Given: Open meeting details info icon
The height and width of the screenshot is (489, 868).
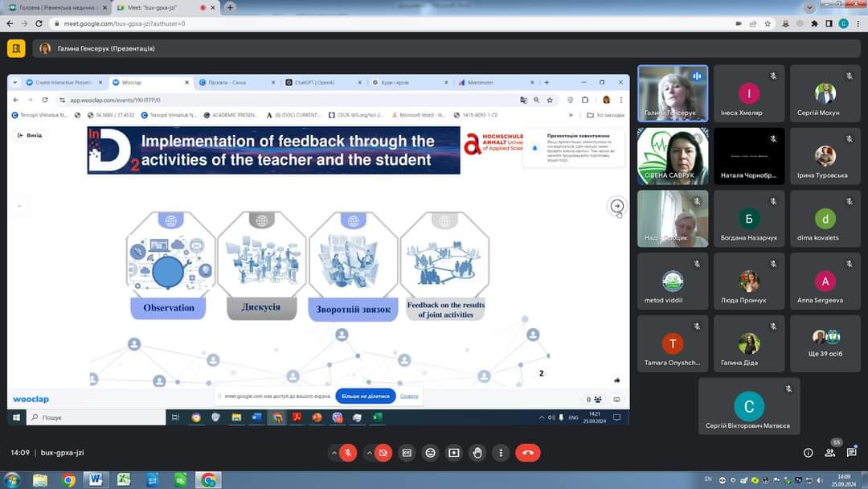Looking at the screenshot, I should coord(809,453).
